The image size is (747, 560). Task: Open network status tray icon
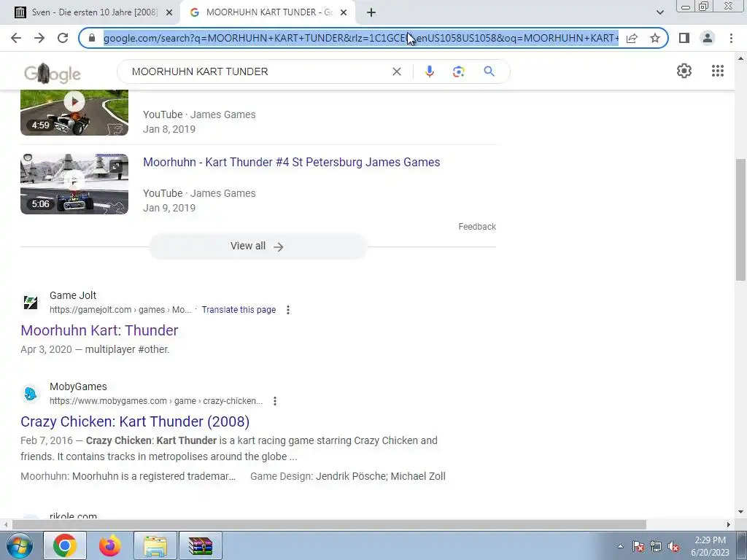click(x=656, y=546)
